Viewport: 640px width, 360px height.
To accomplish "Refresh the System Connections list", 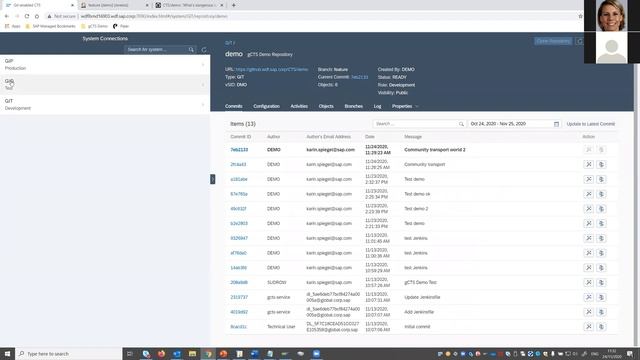I will click(x=204, y=50).
